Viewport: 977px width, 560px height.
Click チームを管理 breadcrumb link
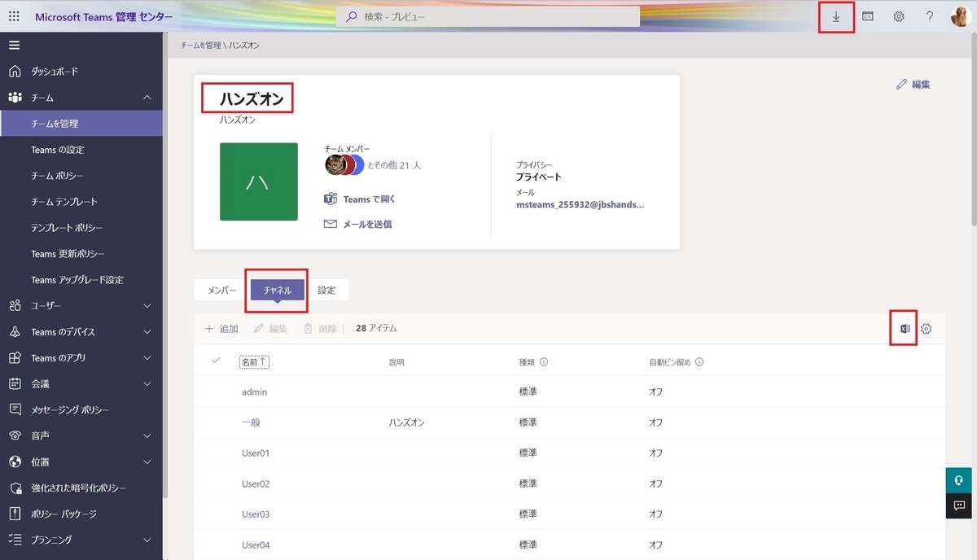click(200, 46)
